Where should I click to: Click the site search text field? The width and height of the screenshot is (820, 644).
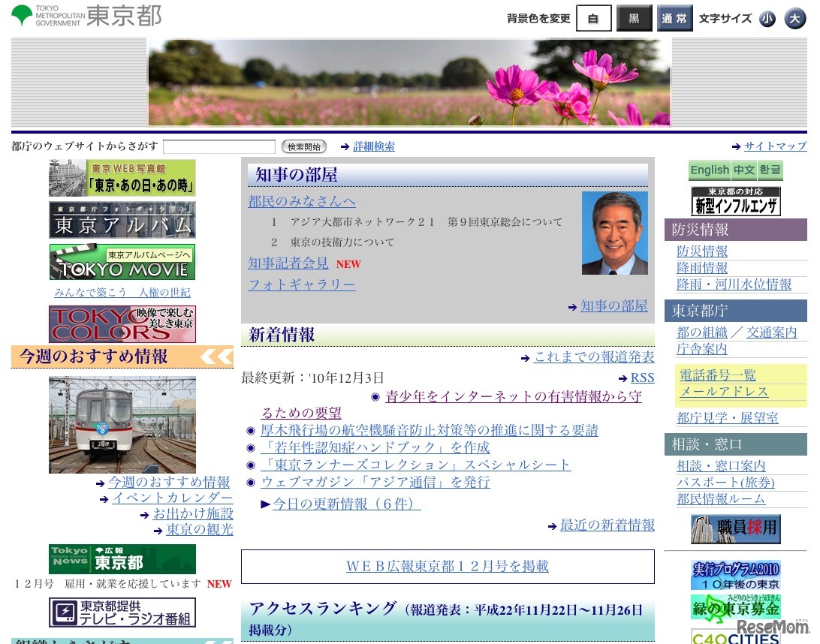click(219, 146)
